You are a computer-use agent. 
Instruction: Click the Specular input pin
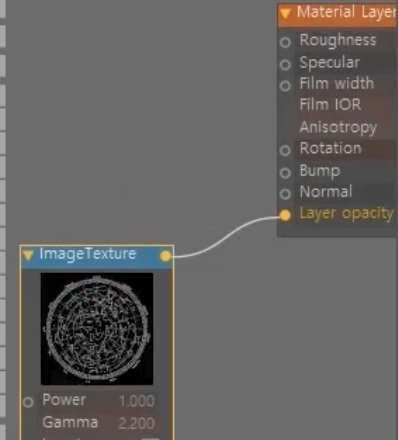(x=285, y=64)
